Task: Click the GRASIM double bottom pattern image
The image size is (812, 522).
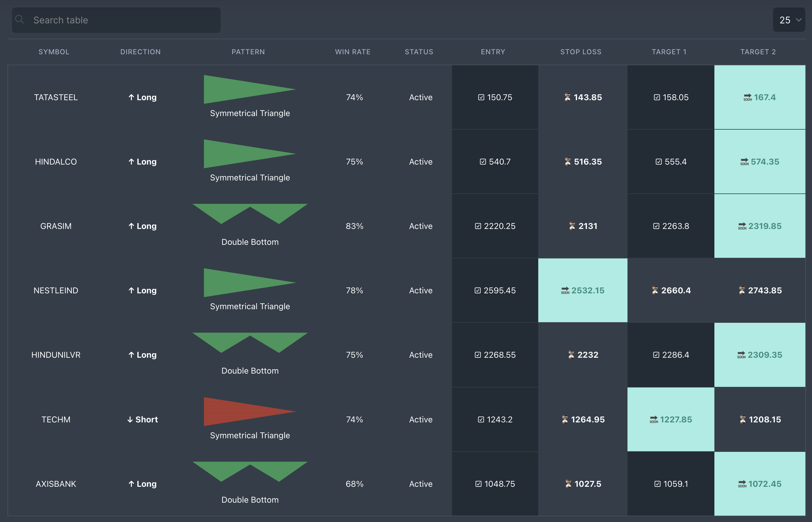Action: tap(250, 214)
